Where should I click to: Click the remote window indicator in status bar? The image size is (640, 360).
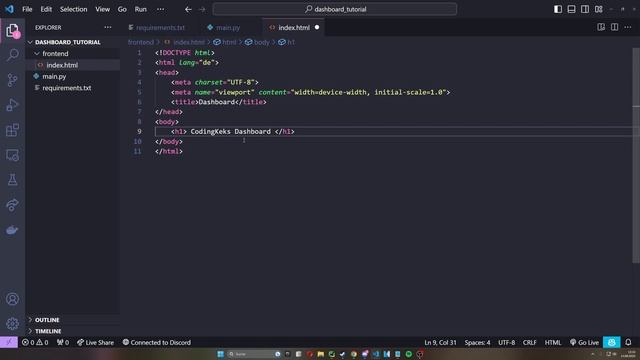point(9,342)
